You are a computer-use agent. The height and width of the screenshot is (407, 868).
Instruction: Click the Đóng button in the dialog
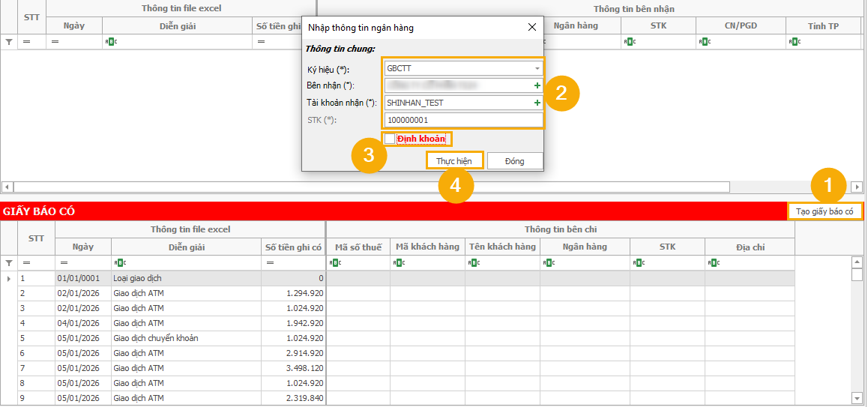click(515, 160)
